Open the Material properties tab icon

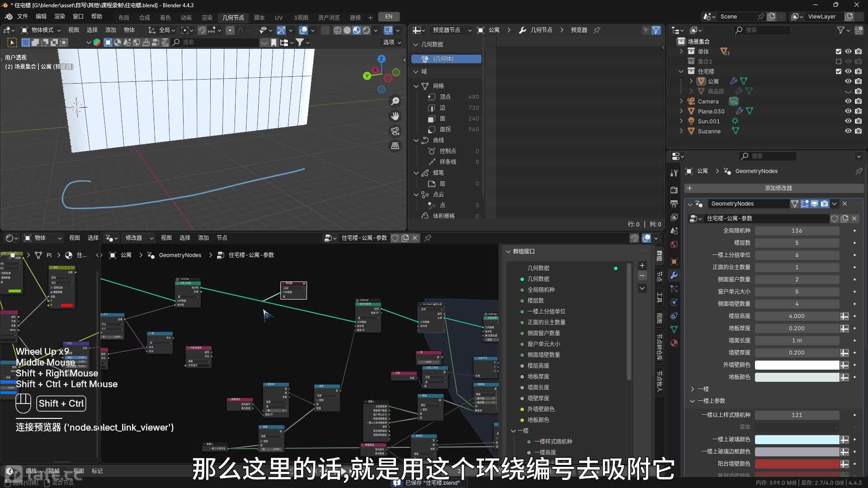(x=674, y=343)
